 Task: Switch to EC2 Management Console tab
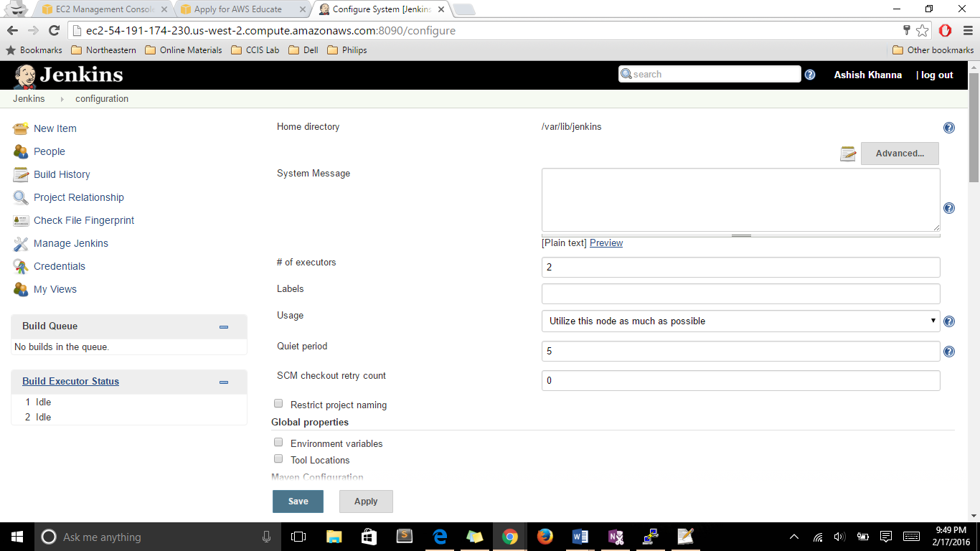104,9
